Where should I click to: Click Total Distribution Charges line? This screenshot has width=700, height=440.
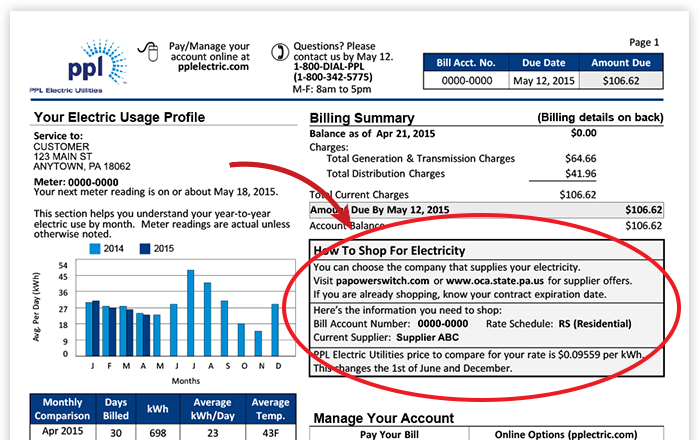(386, 174)
